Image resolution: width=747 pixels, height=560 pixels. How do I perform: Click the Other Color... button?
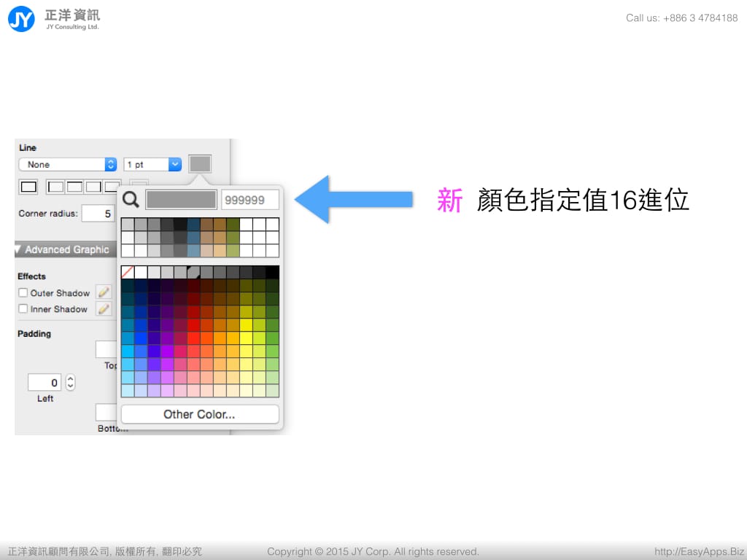199,414
